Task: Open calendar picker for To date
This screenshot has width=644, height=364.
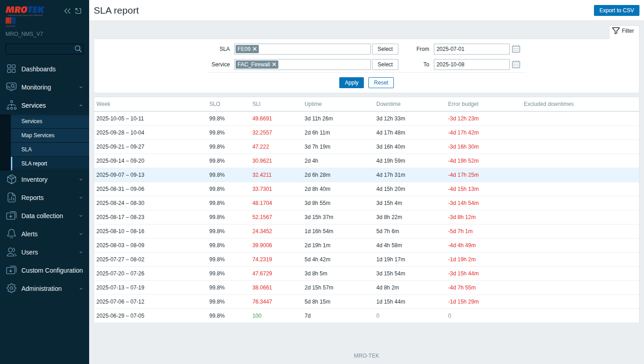Action: 516,65
